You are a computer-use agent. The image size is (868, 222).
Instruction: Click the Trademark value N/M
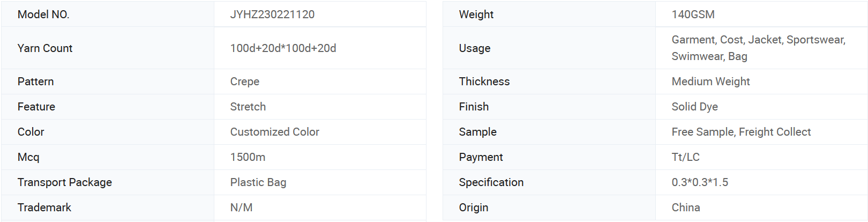coord(241,208)
